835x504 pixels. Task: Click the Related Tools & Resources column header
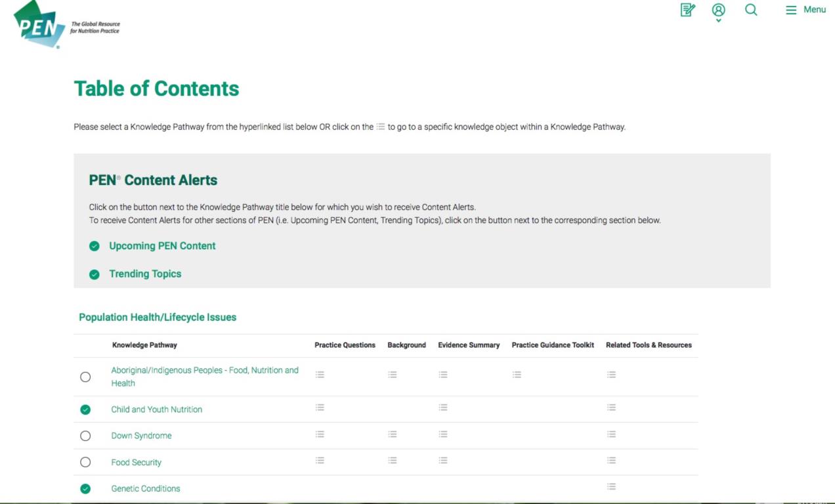click(649, 345)
